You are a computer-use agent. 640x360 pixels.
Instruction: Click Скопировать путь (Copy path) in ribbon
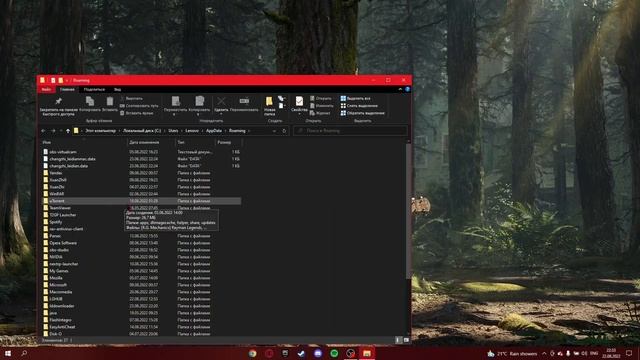139,106
